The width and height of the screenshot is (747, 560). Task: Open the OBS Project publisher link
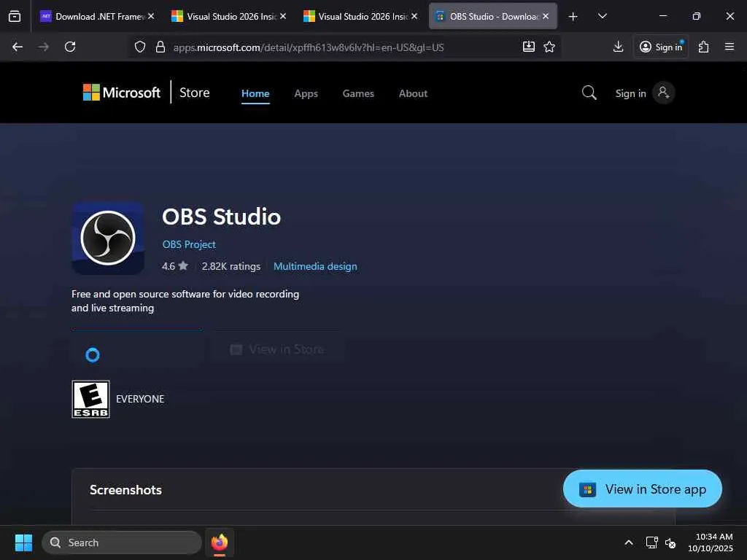189,244
